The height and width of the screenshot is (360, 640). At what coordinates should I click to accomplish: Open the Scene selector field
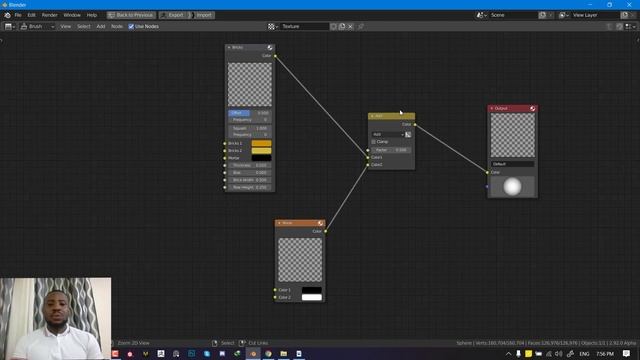pyautogui.click(x=513, y=15)
